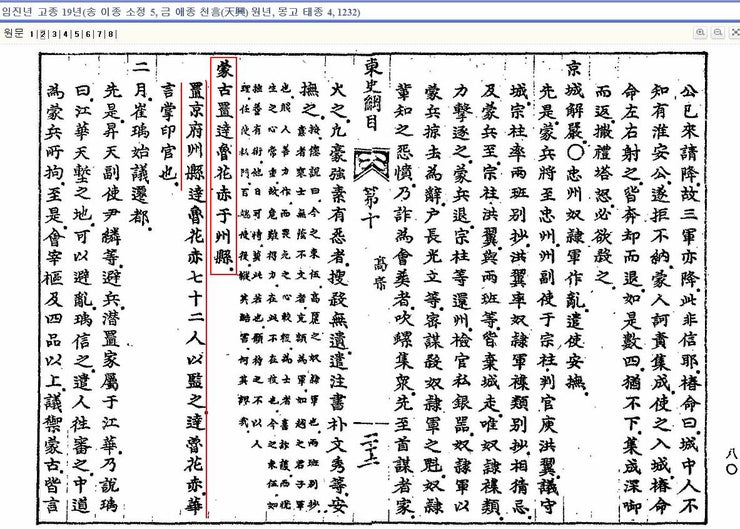Click the 원문 label

click(x=13, y=34)
